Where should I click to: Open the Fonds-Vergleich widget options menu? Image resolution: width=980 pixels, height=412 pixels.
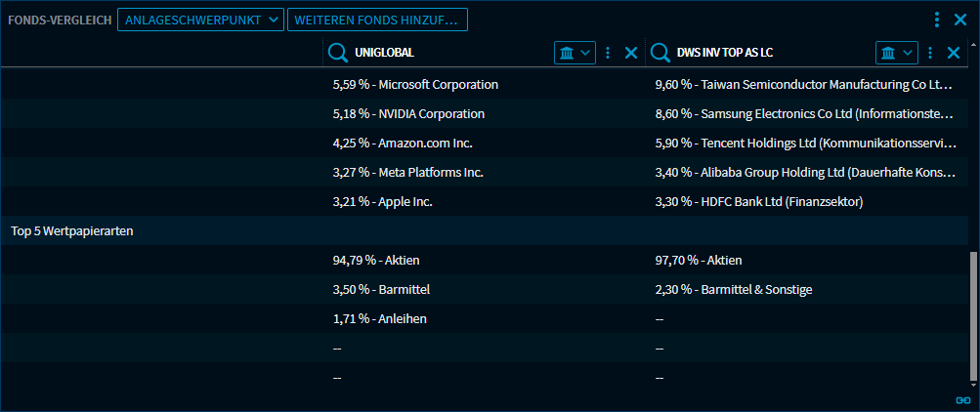click(937, 19)
